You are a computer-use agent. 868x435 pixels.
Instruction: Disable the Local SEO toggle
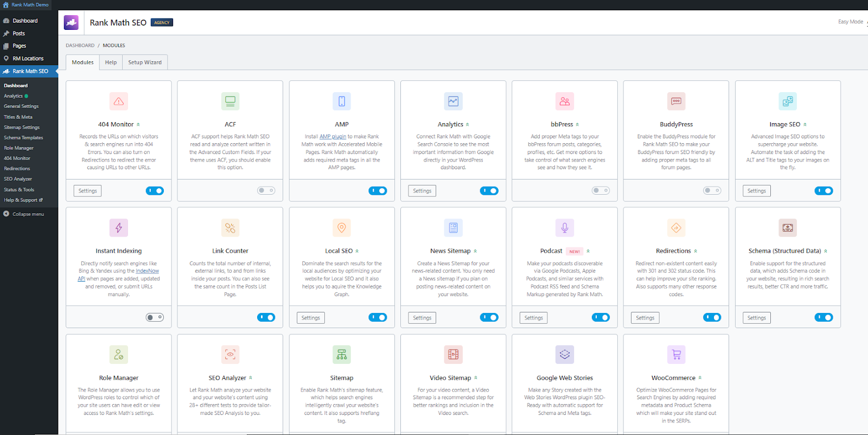[x=378, y=317]
